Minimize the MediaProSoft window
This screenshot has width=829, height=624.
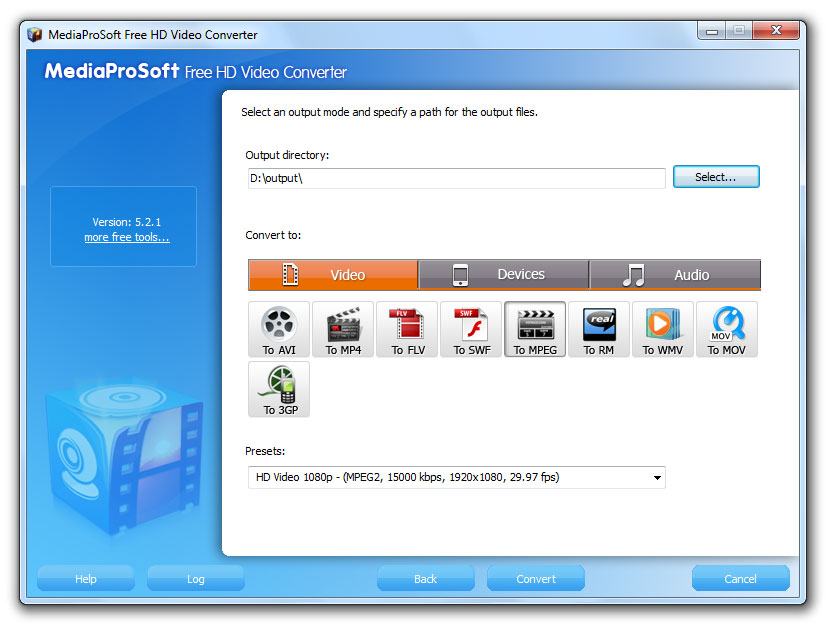pyautogui.click(x=712, y=31)
